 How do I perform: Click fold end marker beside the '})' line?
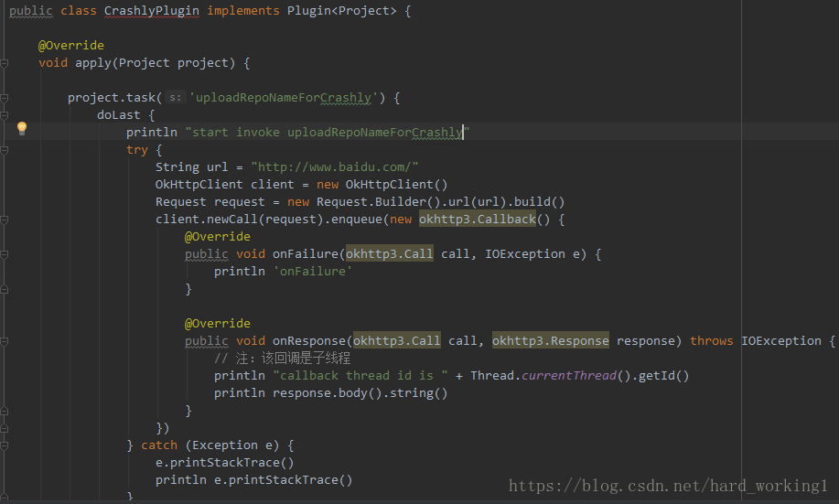(x=5, y=429)
